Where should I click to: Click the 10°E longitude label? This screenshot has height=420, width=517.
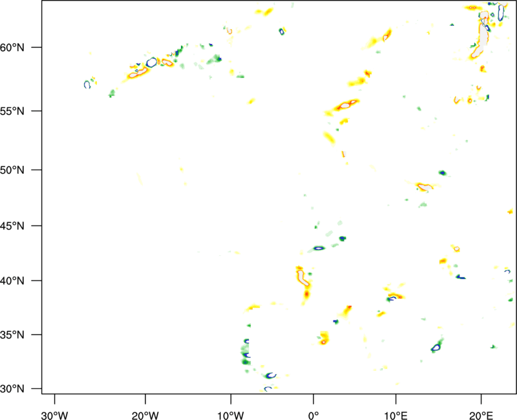[396, 415]
